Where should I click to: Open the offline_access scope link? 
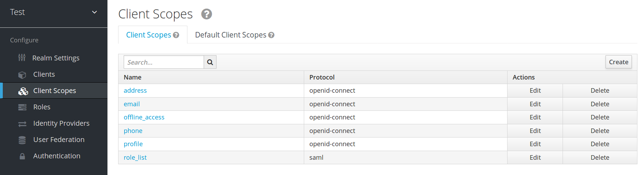pyautogui.click(x=144, y=117)
